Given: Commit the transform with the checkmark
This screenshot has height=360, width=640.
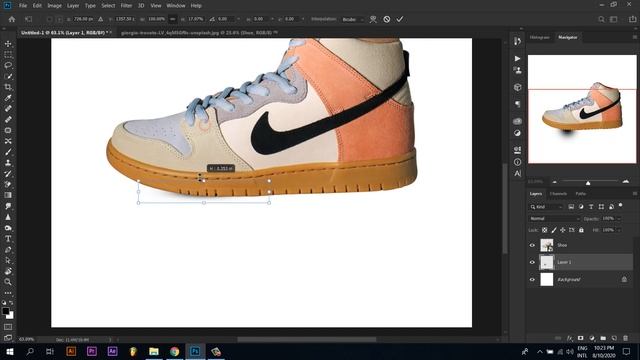Looking at the screenshot, I should point(400,19).
